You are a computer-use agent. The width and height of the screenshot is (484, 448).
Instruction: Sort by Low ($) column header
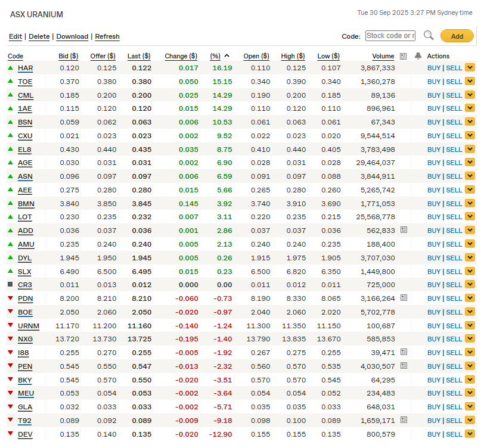tap(328, 56)
